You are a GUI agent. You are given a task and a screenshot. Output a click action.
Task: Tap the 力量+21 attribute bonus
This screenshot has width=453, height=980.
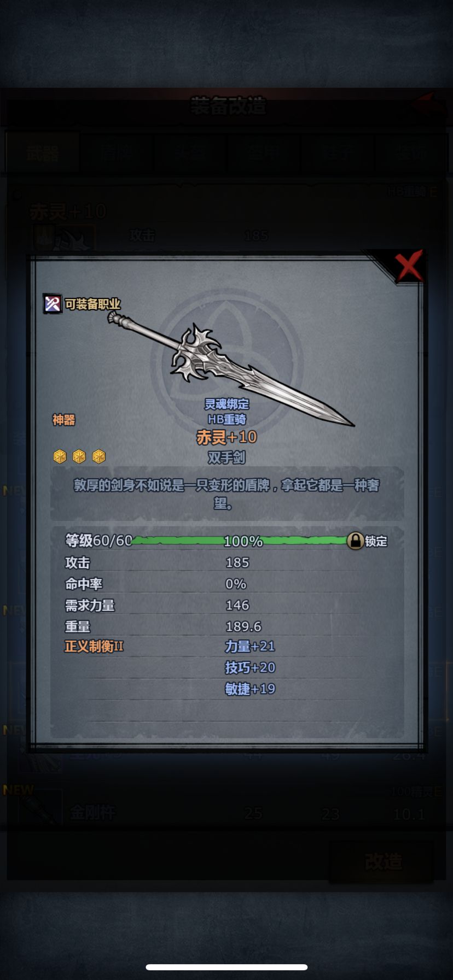(250, 646)
